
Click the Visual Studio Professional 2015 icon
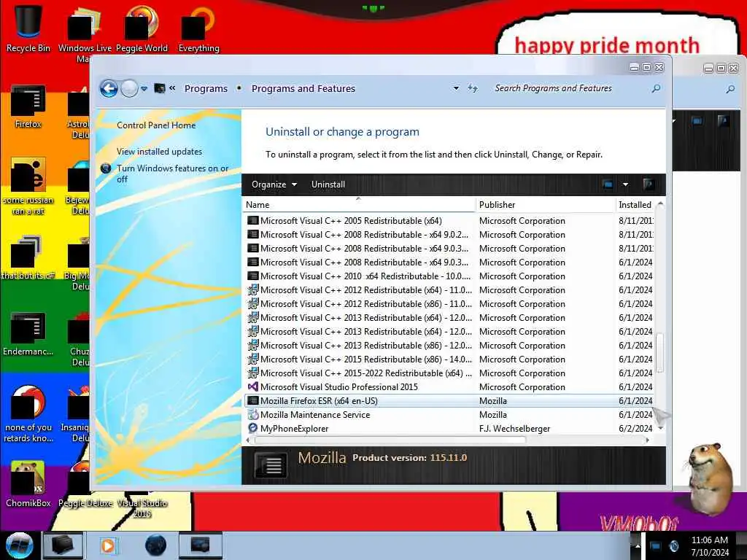tap(253, 387)
